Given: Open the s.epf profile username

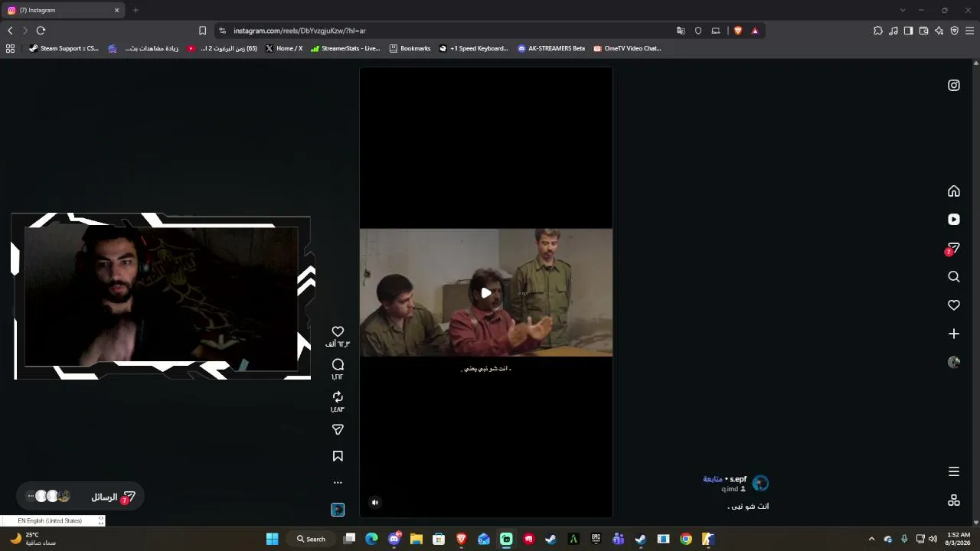Looking at the screenshot, I should click(738, 479).
